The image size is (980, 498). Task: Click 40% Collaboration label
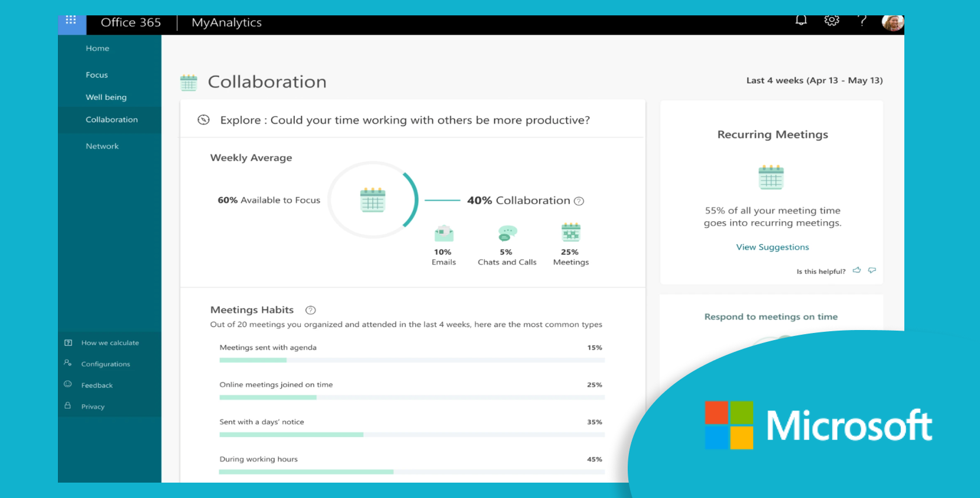518,201
